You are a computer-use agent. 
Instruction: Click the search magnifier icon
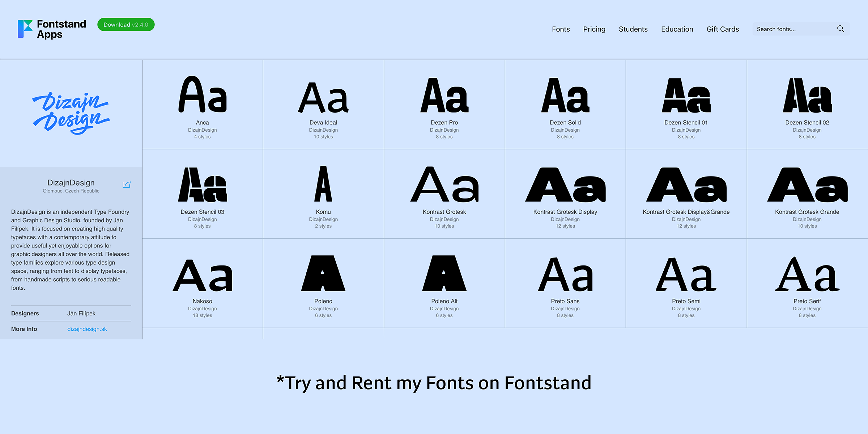click(x=841, y=29)
